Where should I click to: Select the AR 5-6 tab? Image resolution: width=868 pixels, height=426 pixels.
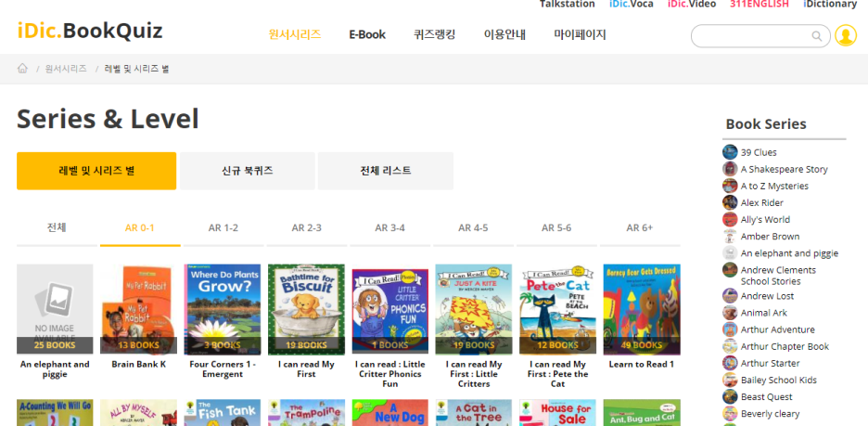pyautogui.click(x=556, y=227)
